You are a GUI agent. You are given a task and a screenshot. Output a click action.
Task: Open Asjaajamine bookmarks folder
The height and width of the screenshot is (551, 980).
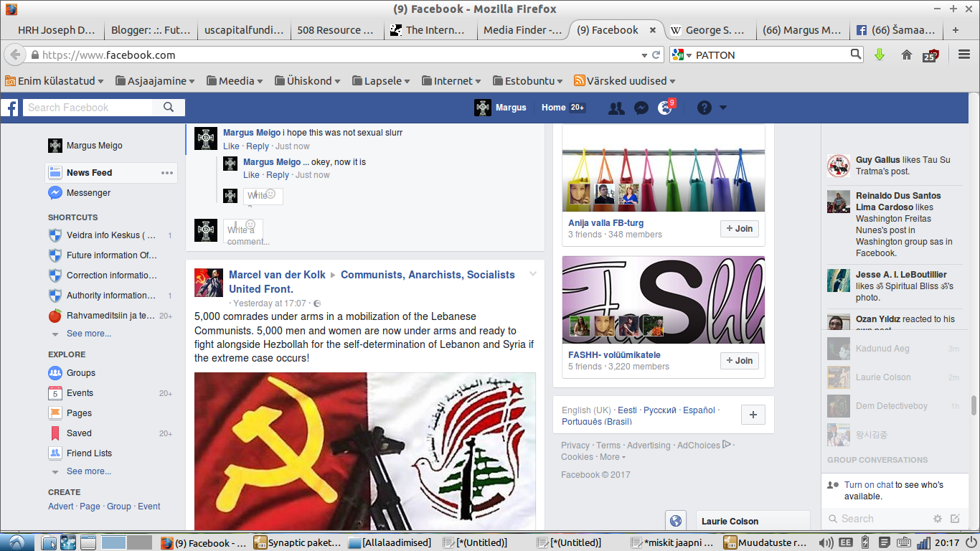tap(156, 81)
